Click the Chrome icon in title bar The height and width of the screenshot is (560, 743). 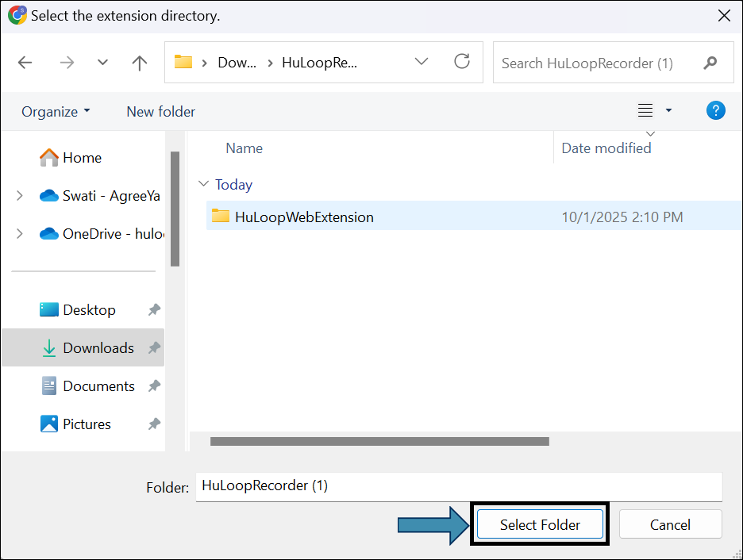click(17, 15)
